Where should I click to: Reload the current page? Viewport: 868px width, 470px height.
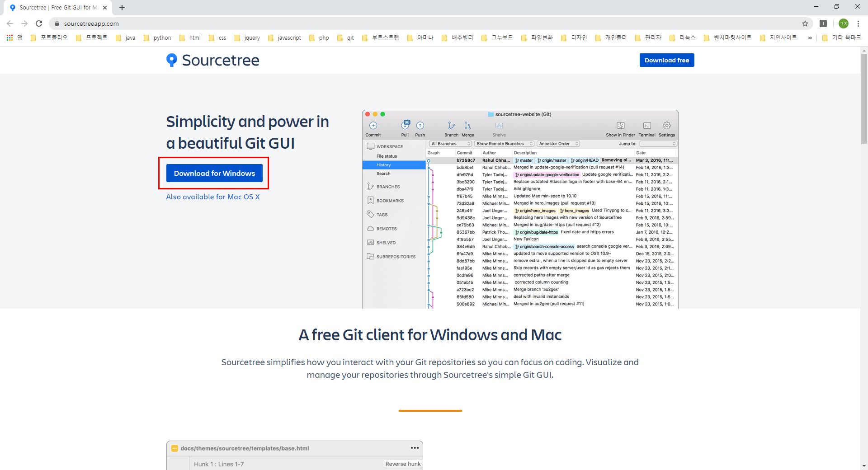39,23
